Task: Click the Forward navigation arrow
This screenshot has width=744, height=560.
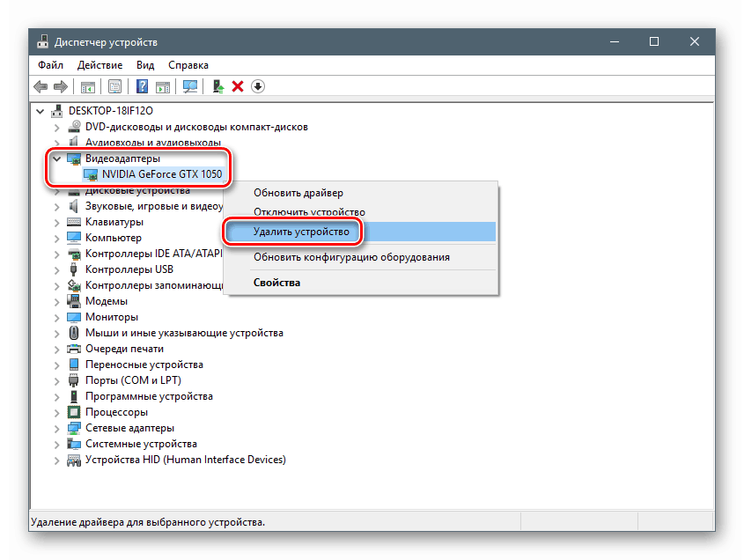Action: coord(61,86)
